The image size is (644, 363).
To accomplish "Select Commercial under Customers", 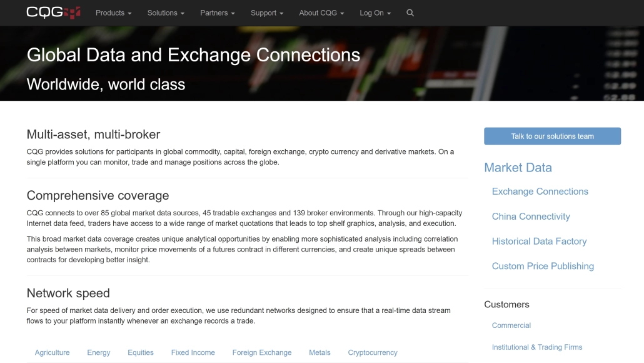I will tap(511, 325).
